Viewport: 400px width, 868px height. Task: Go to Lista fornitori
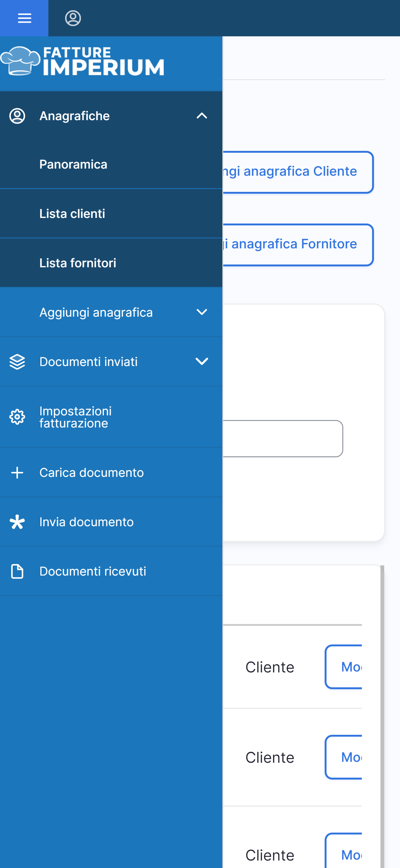pyautogui.click(x=78, y=263)
